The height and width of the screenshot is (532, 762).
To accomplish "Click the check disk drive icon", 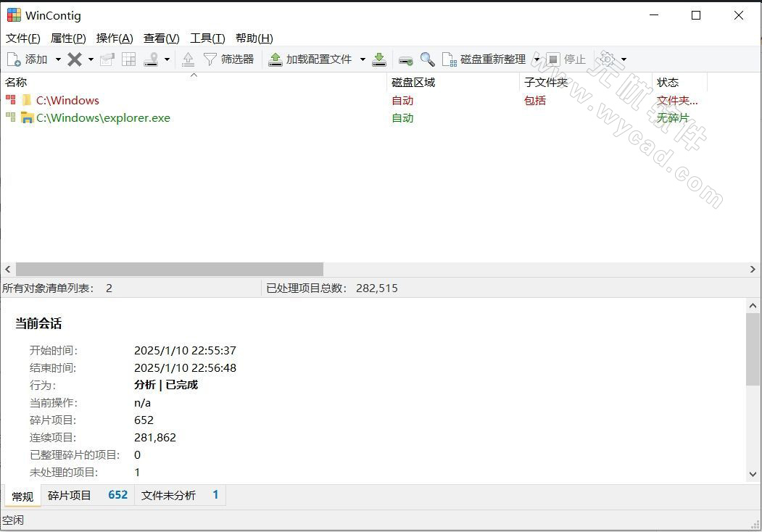I will pos(406,59).
